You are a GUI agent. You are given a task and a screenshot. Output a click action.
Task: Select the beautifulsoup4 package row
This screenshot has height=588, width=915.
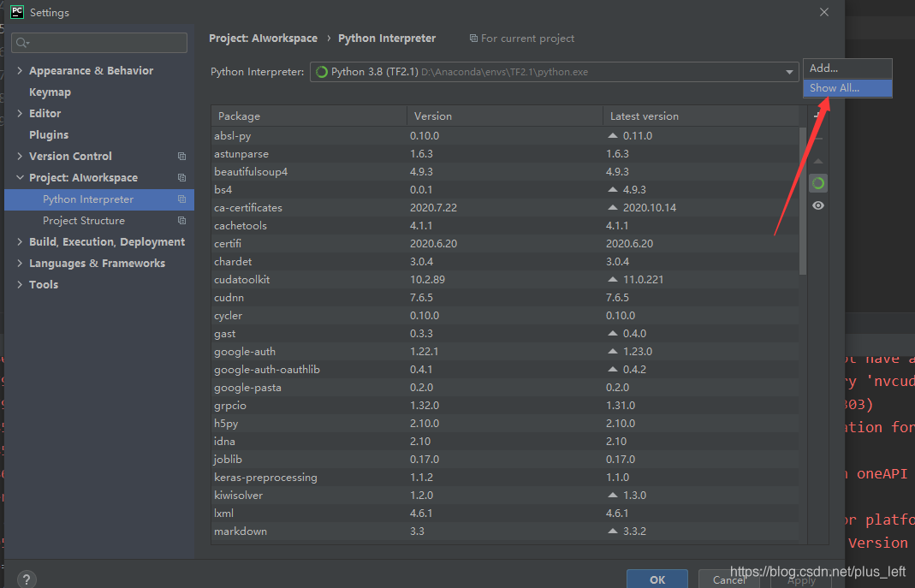[505, 171]
